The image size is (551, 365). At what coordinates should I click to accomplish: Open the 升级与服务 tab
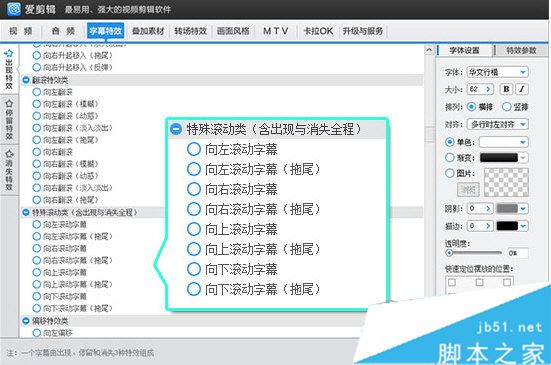pyautogui.click(x=363, y=31)
